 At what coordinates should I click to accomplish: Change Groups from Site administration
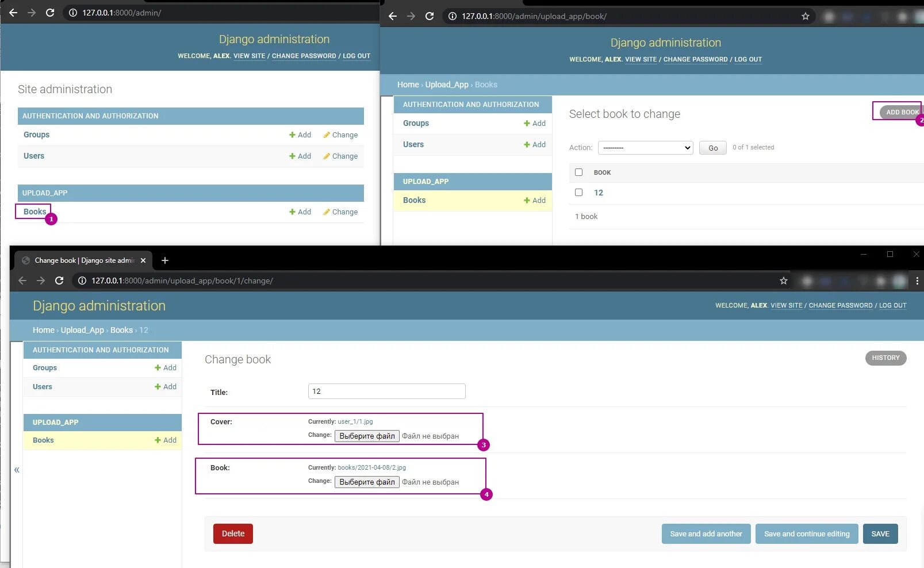pos(340,135)
